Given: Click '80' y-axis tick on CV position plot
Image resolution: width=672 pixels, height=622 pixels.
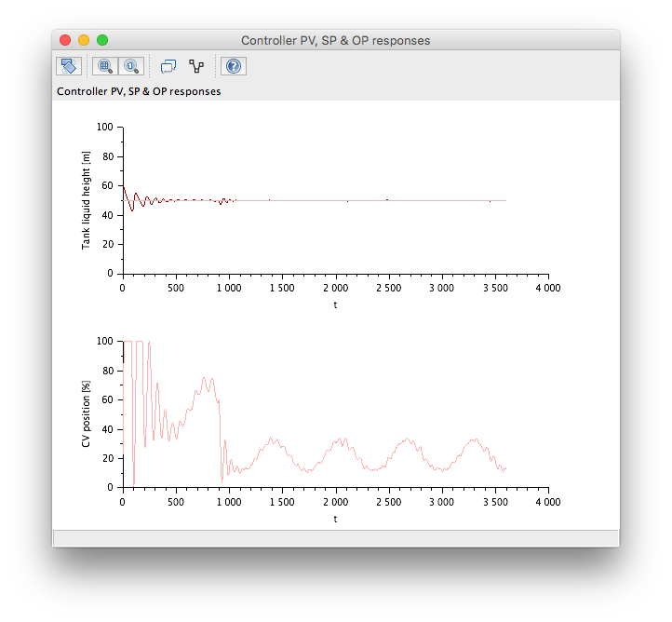Looking at the screenshot, I should click(x=108, y=371).
